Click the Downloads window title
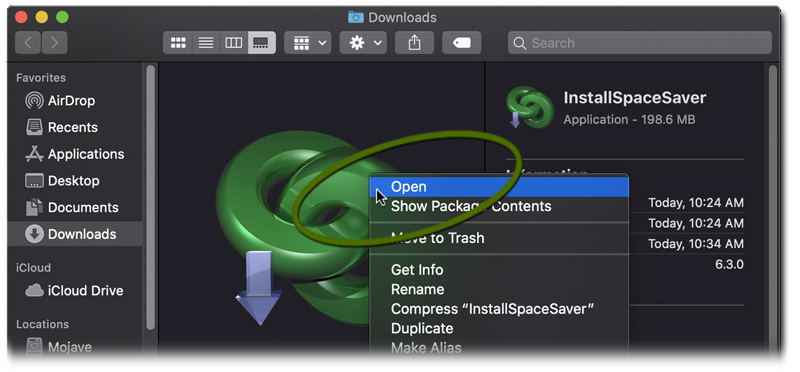This screenshot has height=372, width=800. (x=402, y=17)
